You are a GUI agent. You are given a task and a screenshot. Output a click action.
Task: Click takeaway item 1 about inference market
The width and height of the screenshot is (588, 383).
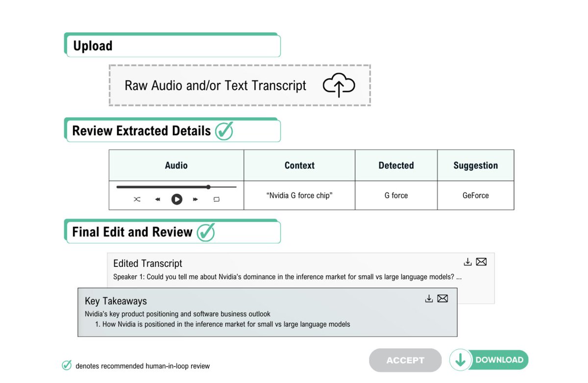(x=222, y=324)
